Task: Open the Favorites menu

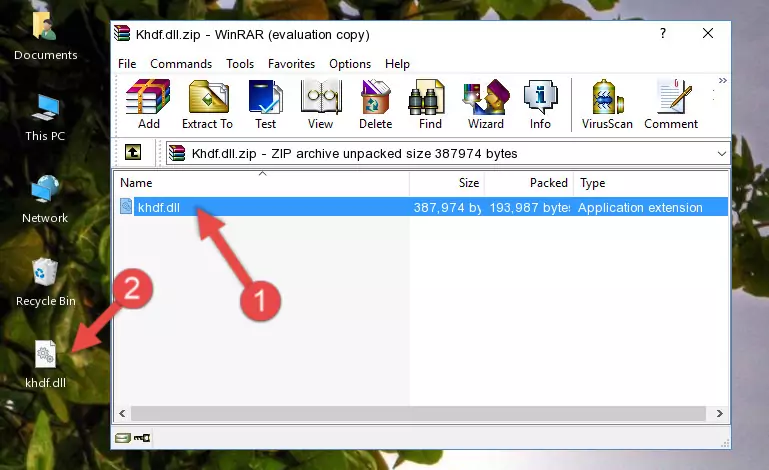Action: 291,64
